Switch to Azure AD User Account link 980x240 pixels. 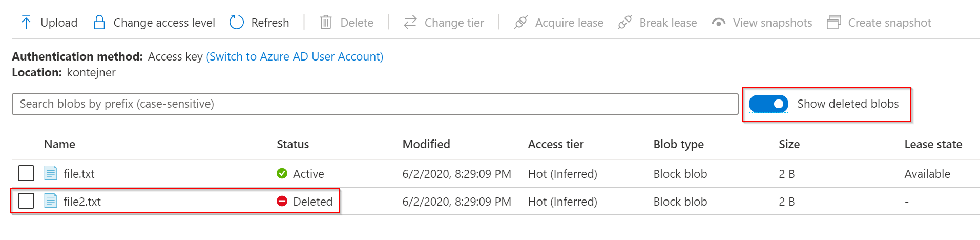point(295,56)
